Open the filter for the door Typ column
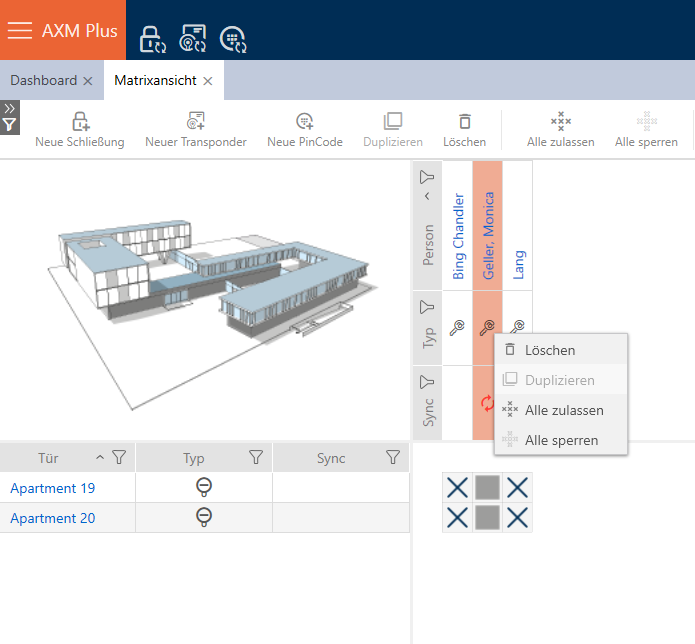 click(256, 458)
